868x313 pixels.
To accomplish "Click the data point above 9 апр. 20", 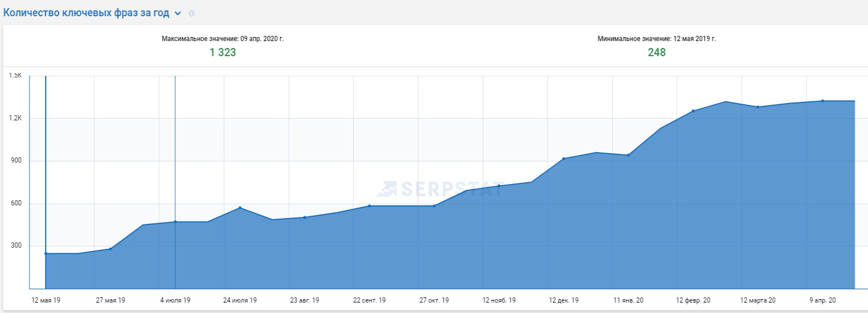I will coord(822,101).
